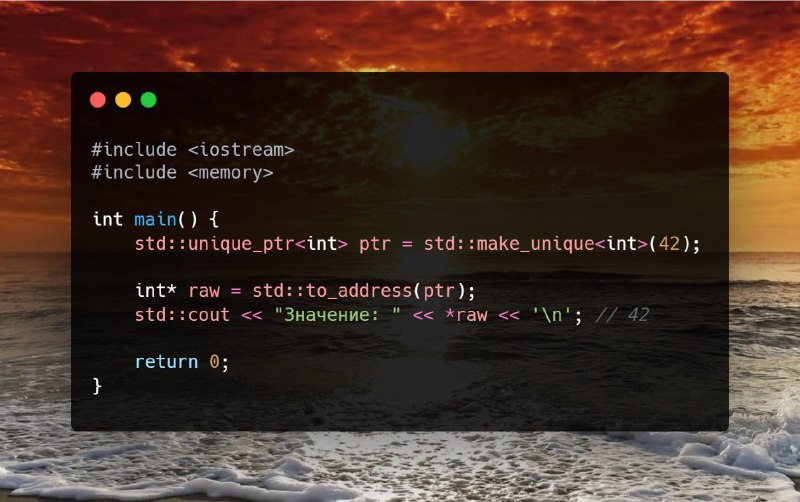The width and height of the screenshot is (800, 502).
Task: Click the red close dot
Action: click(97, 100)
